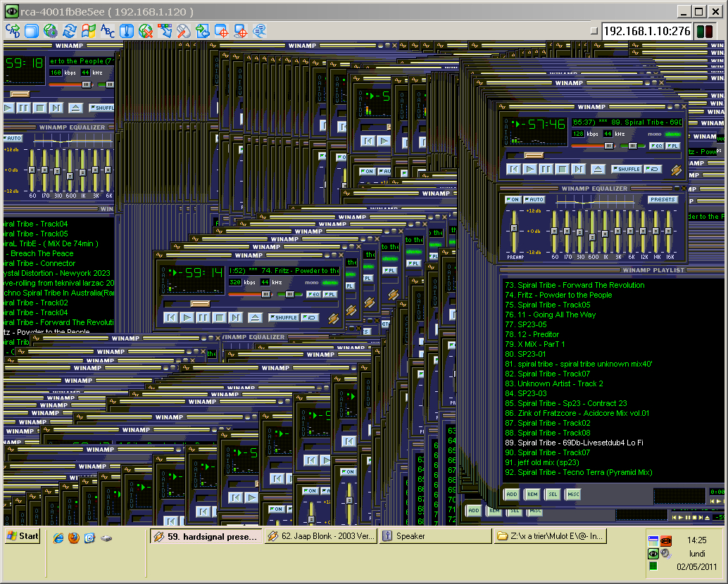This screenshot has width=728, height=584.
Task: Skip to next track in 74. Fritz Winamp
Action: pos(236,318)
